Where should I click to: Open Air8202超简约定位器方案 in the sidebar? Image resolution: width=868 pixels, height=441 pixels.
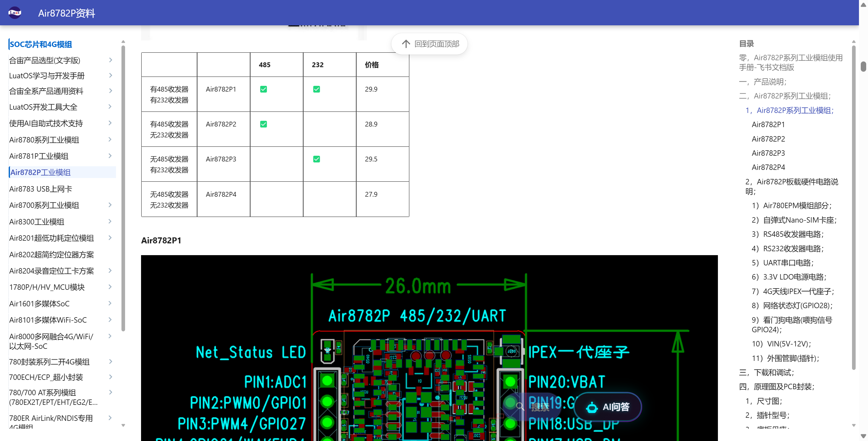(52, 255)
